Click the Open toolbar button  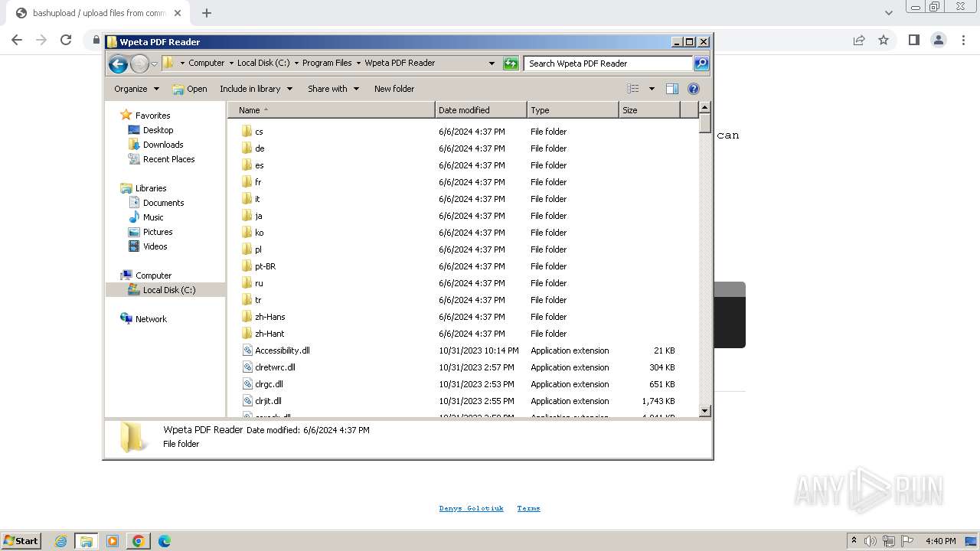(x=190, y=89)
